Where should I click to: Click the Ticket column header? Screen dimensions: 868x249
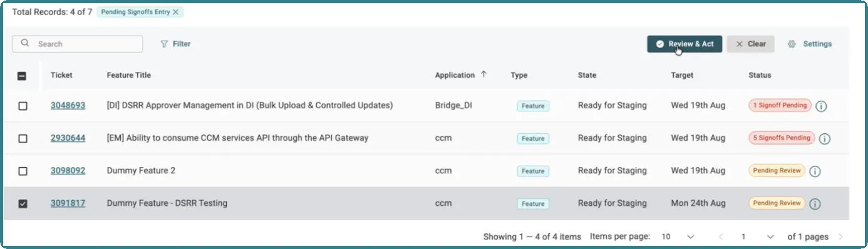click(61, 75)
